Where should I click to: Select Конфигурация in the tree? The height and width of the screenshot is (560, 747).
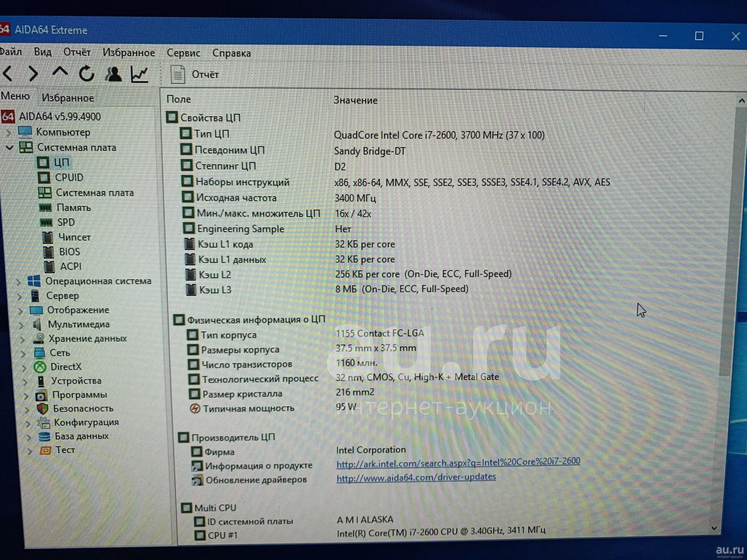pos(86,422)
